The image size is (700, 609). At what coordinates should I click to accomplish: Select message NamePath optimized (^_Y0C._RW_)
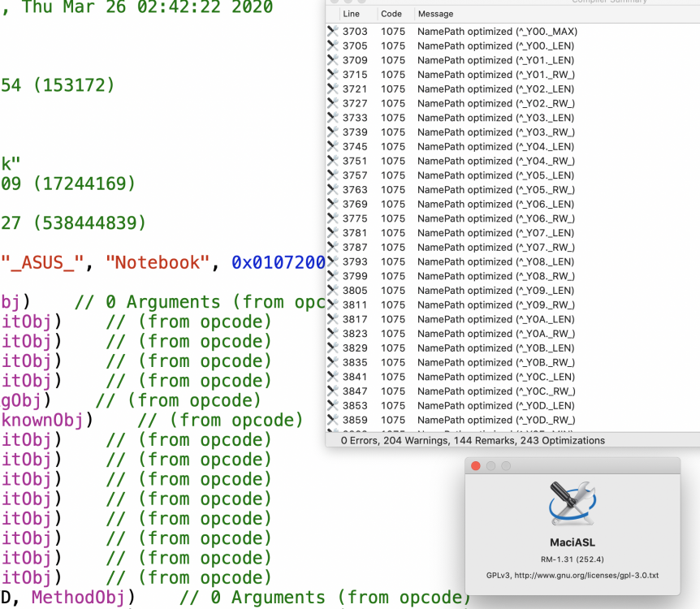496,391
